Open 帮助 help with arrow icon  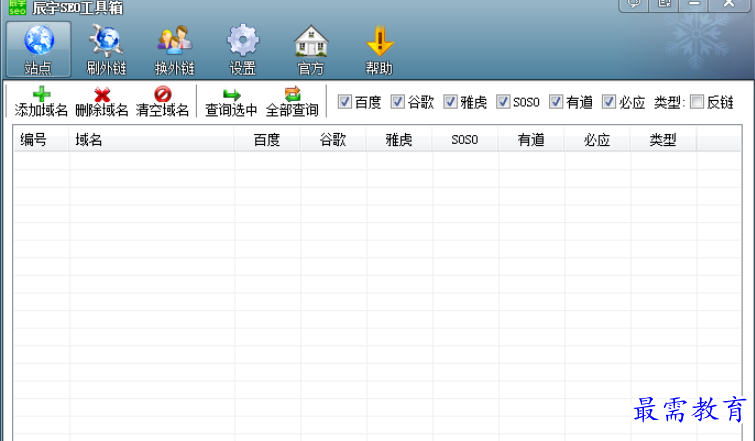(x=379, y=50)
